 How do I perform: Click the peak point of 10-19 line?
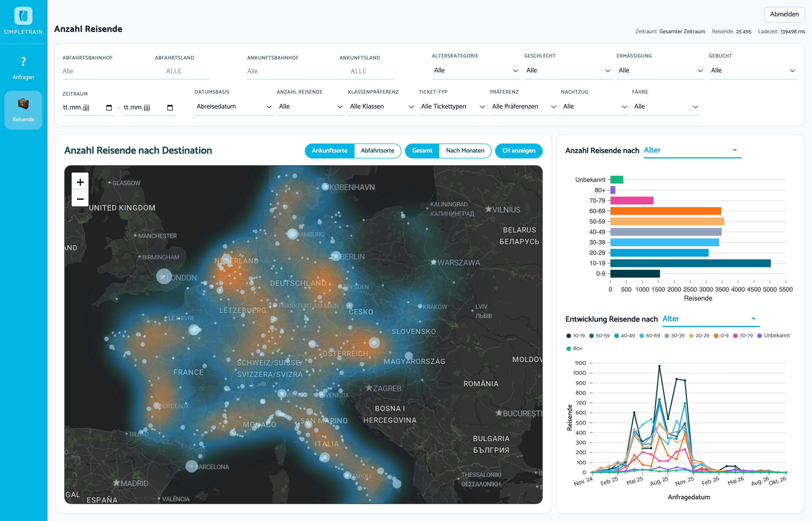coord(659,366)
